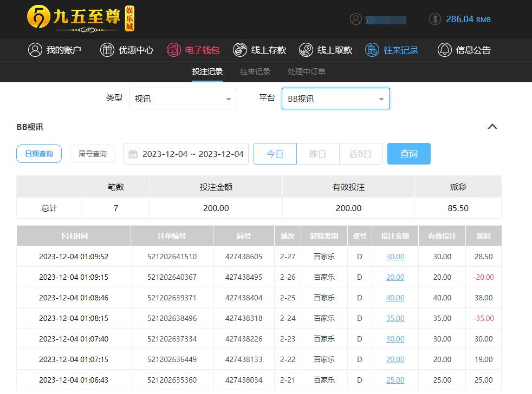Switch to the 处理中订单 tab
Image resolution: width=532 pixels, height=394 pixels.
tap(307, 71)
